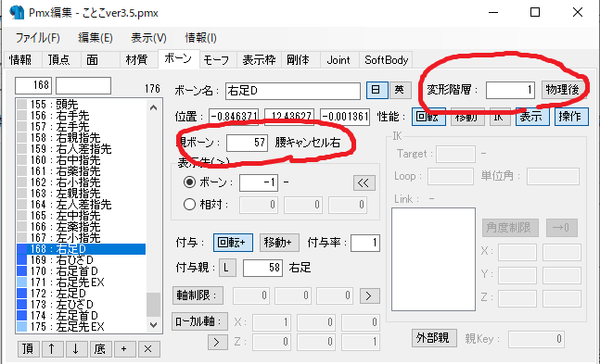600x364 pixels.
Task: Toggle the 軸制限 axis limit button
Action: coord(198,295)
